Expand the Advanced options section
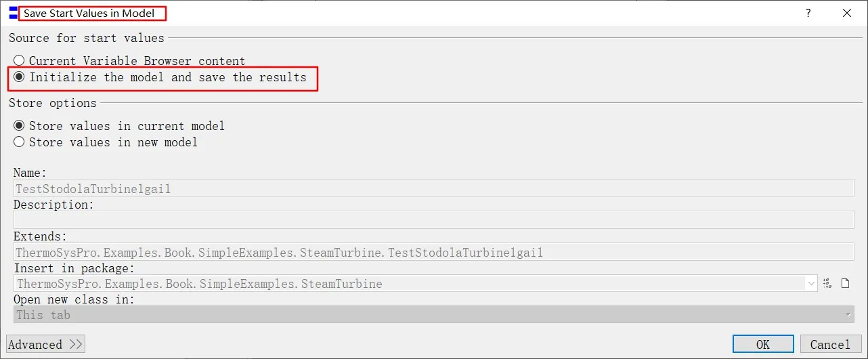The image size is (868, 359). pyautogui.click(x=45, y=344)
